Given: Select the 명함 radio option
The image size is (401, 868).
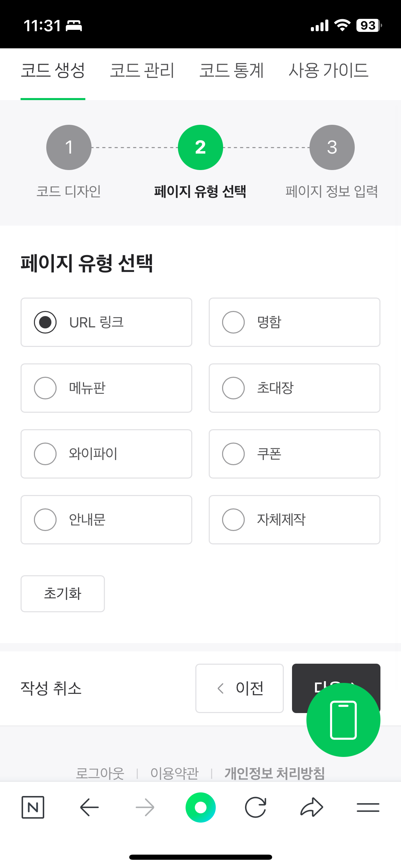Looking at the screenshot, I should (294, 322).
